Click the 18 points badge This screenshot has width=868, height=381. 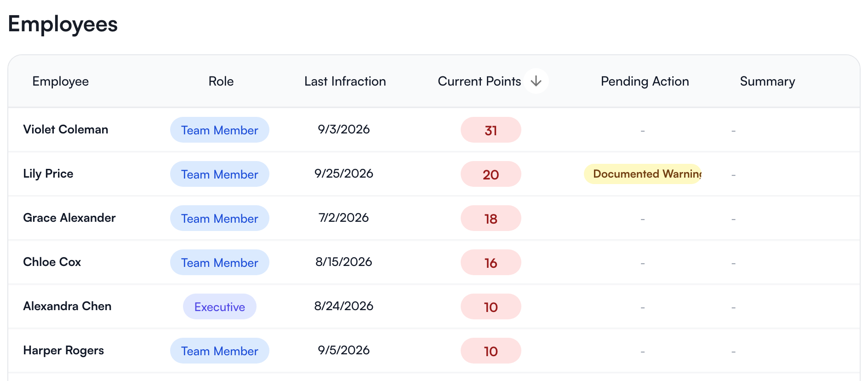491,218
